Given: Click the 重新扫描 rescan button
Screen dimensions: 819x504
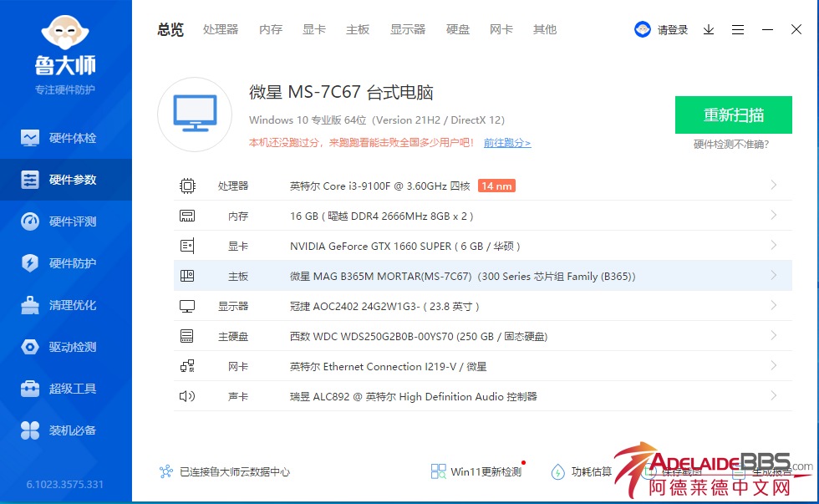Looking at the screenshot, I should (733, 115).
